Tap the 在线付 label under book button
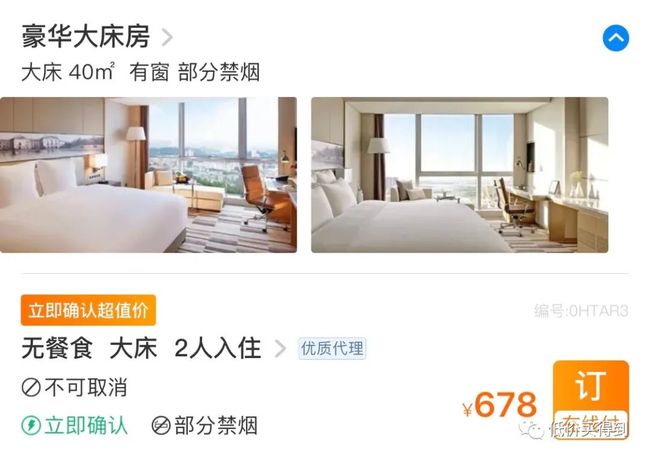Screen dimensions: 650x458 tap(591, 424)
